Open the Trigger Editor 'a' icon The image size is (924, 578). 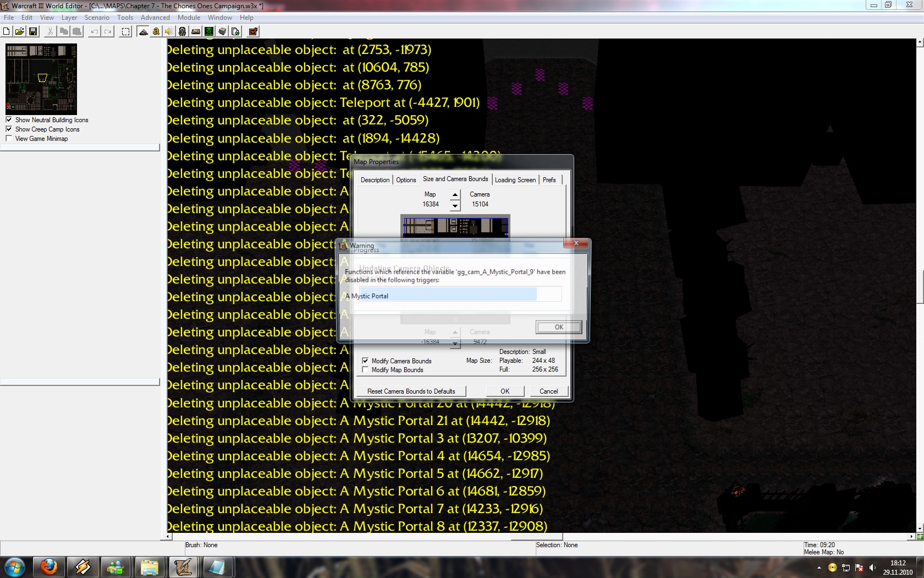(x=156, y=31)
